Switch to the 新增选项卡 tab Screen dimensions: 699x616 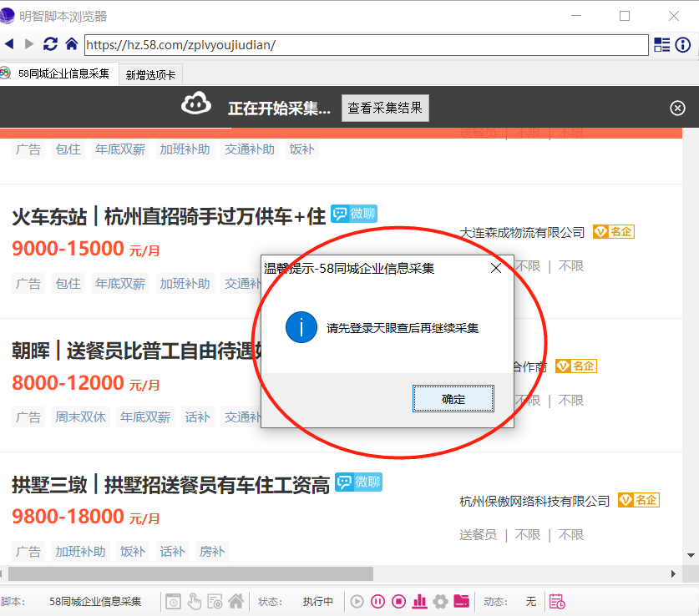pos(150,75)
